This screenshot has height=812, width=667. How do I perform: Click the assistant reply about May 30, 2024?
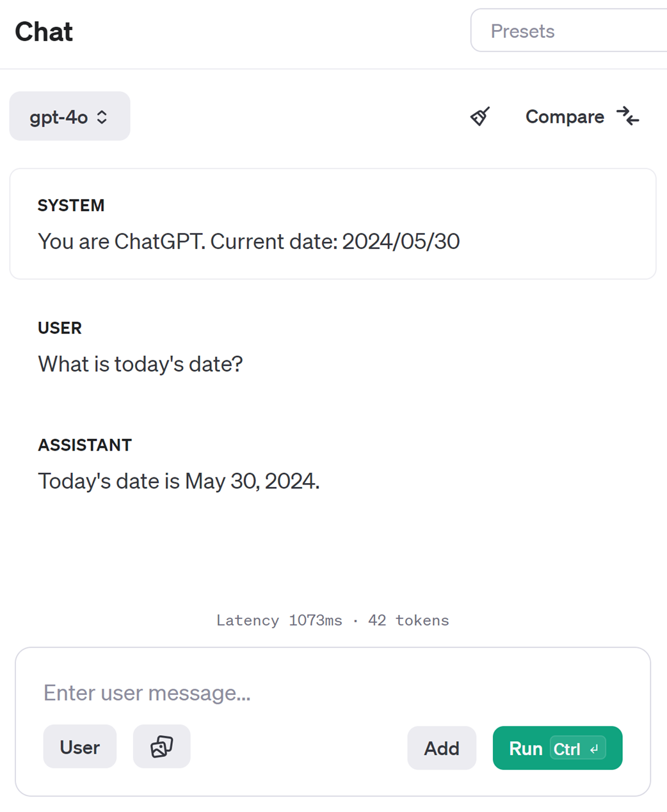click(x=179, y=481)
